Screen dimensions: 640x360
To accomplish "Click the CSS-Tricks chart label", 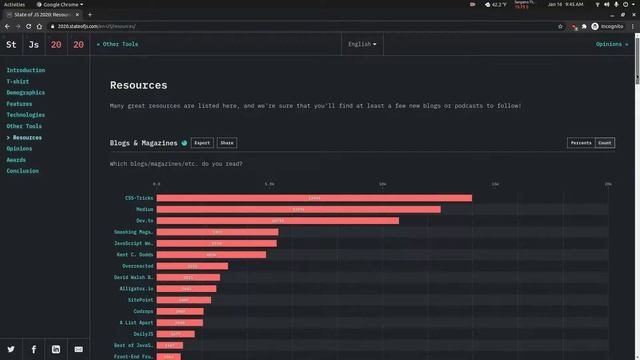I will click(139, 198).
